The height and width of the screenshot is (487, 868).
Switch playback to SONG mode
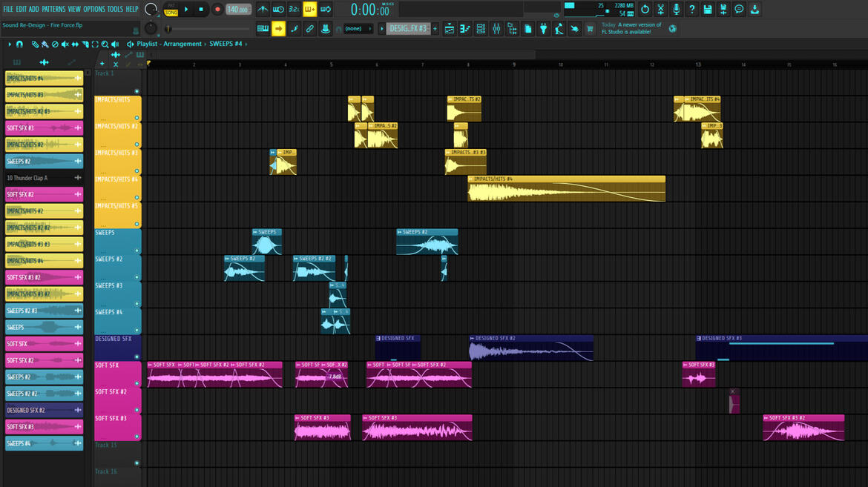coord(171,13)
